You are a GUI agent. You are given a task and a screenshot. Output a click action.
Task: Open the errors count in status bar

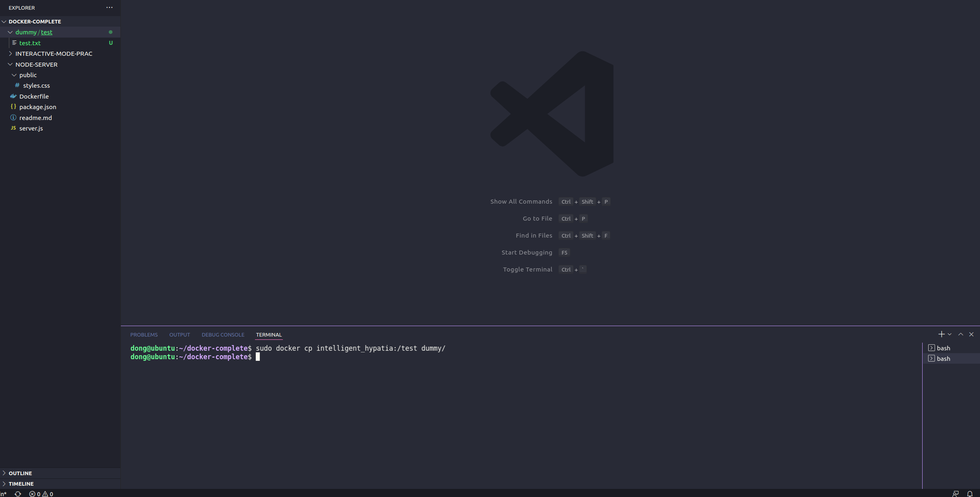(x=35, y=494)
